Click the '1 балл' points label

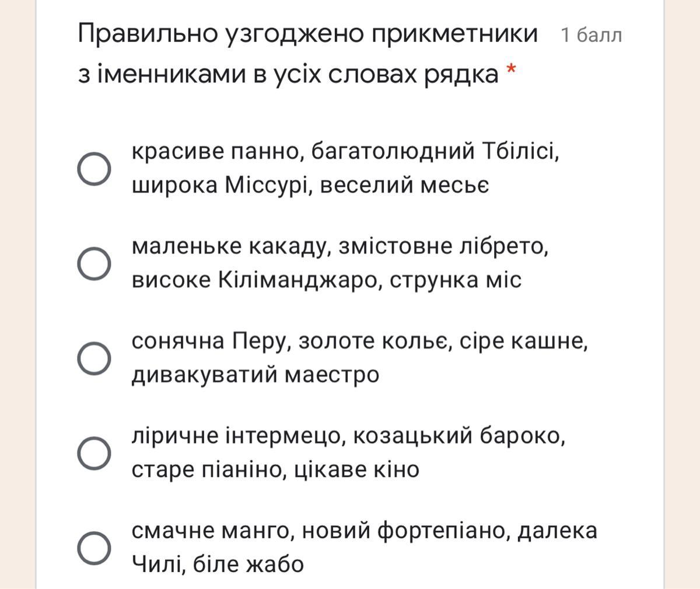click(591, 36)
